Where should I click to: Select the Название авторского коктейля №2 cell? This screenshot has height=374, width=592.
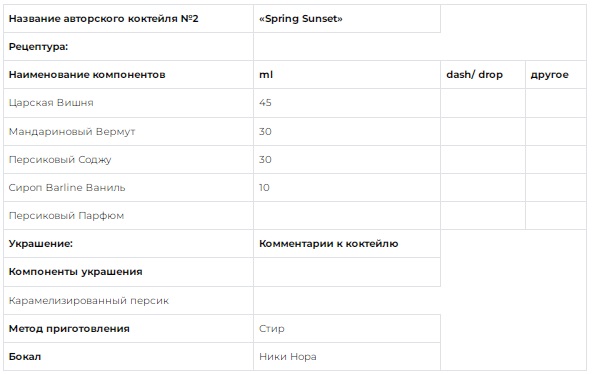pyautogui.click(x=128, y=18)
